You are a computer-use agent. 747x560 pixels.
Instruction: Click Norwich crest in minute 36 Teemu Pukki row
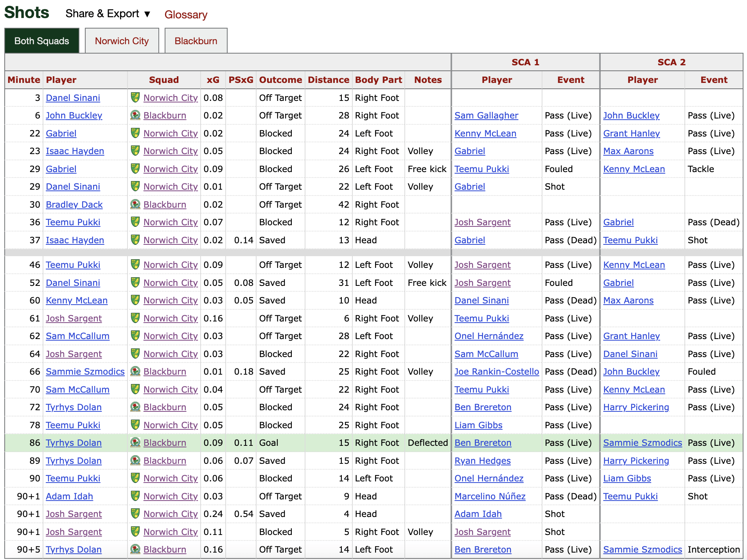(135, 222)
